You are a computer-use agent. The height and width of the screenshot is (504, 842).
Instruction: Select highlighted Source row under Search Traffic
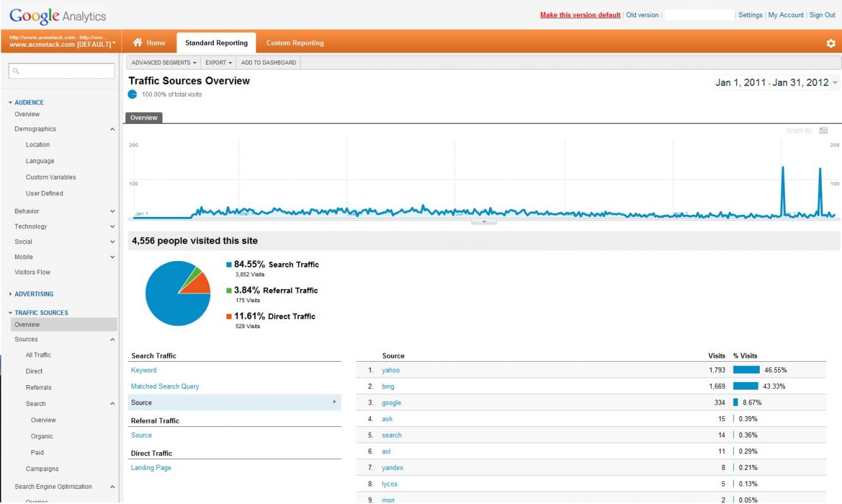point(234,403)
